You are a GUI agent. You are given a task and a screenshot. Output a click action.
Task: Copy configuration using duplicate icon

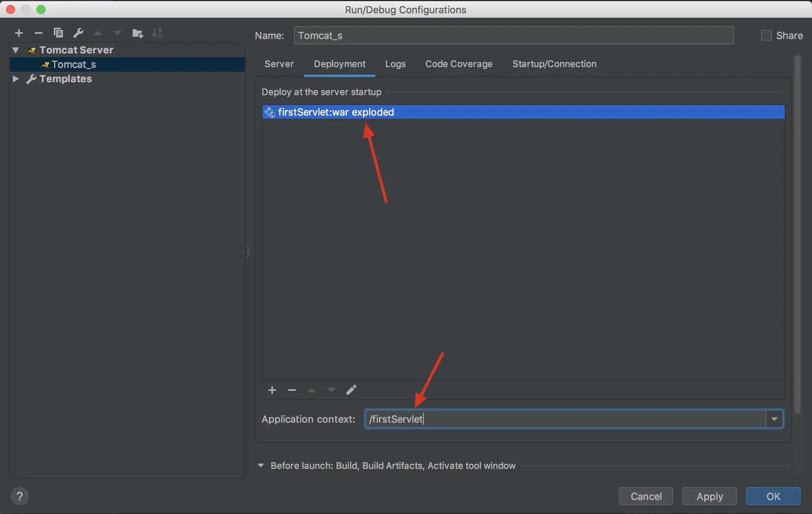[x=58, y=33]
